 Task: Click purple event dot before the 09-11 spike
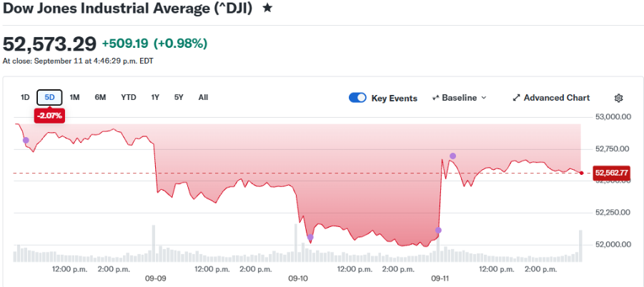[438, 231]
